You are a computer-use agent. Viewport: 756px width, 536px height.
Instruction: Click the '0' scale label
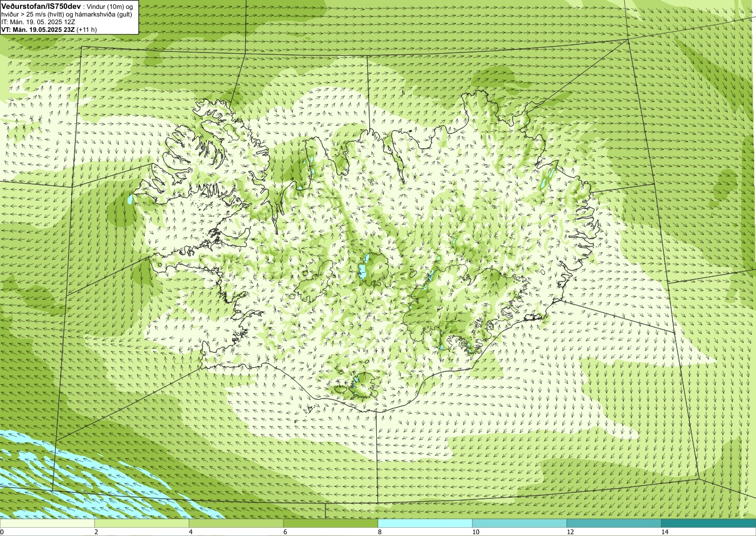click(x=2, y=532)
